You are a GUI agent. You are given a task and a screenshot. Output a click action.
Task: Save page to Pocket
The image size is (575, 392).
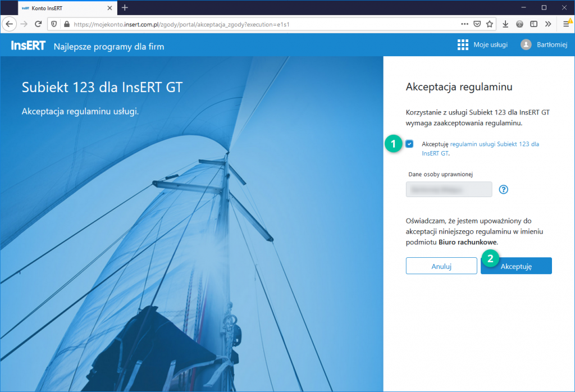click(477, 24)
